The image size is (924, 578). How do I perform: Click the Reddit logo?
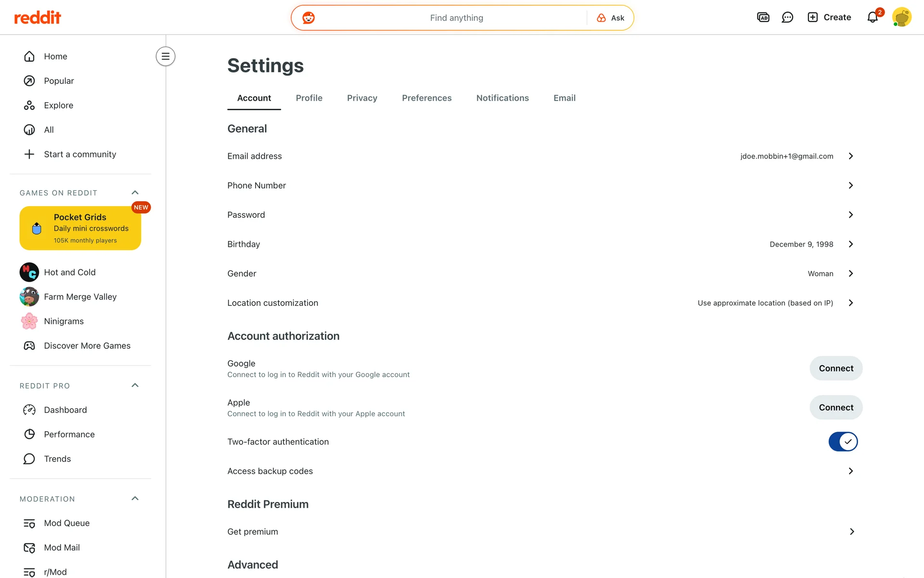tap(38, 18)
